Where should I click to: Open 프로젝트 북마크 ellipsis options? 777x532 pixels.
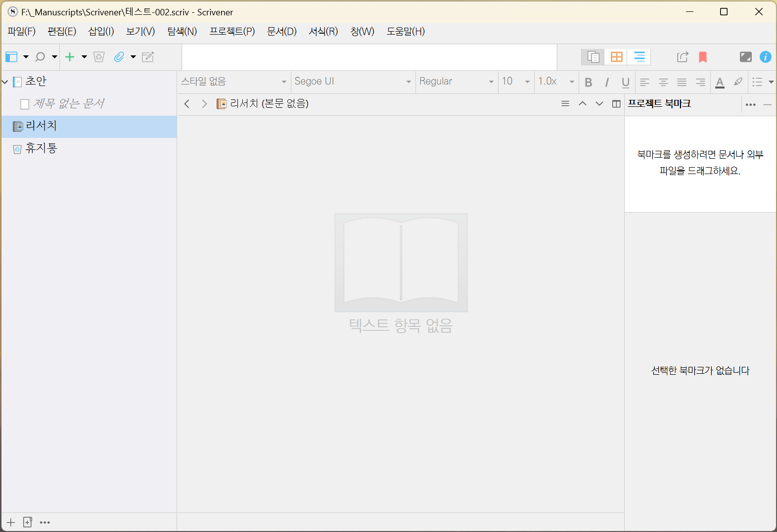coord(751,104)
